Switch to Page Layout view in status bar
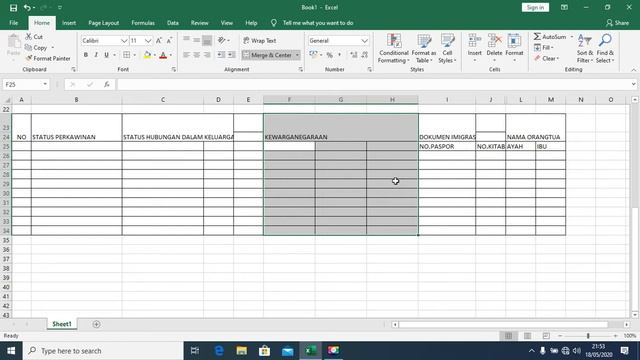 point(527,336)
